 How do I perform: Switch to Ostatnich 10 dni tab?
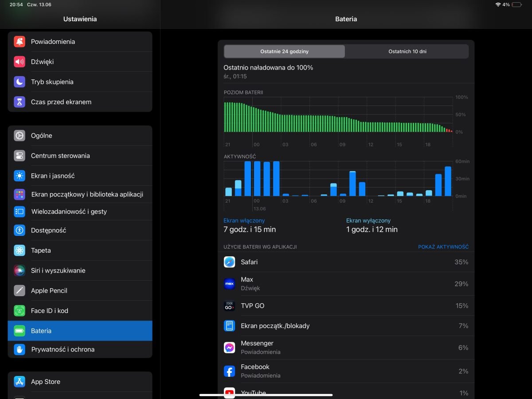(407, 51)
